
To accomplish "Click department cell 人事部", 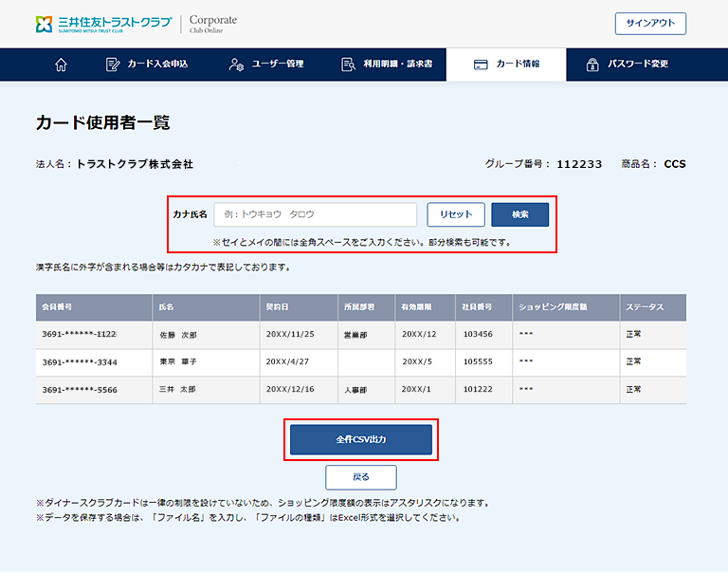I will [355, 390].
